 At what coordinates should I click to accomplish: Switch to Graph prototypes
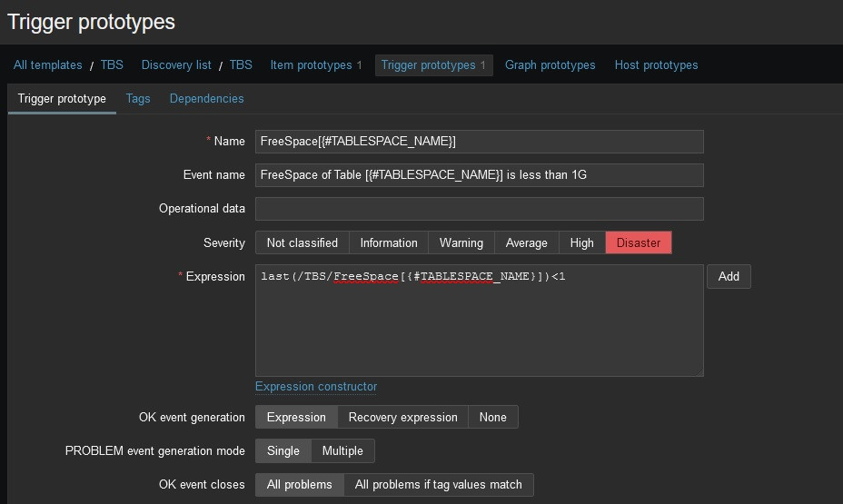click(x=550, y=65)
